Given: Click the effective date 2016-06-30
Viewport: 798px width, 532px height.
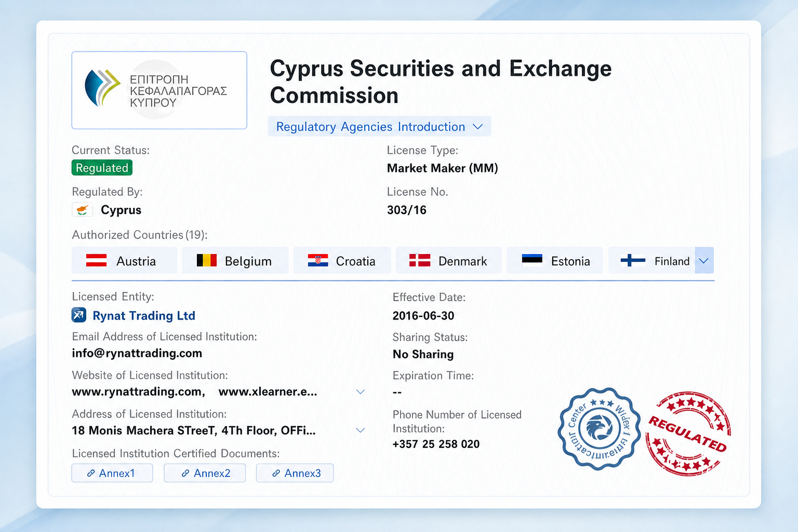Looking at the screenshot, I should tap(423, 316).
